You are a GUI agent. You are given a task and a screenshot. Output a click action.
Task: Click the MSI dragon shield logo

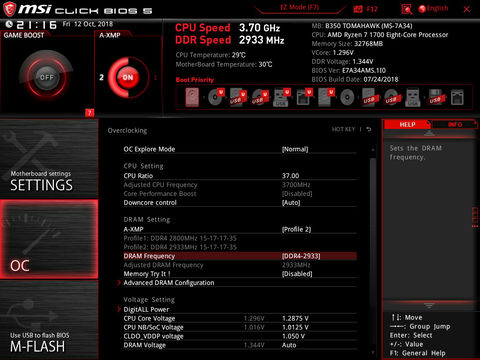pos(9,9)
